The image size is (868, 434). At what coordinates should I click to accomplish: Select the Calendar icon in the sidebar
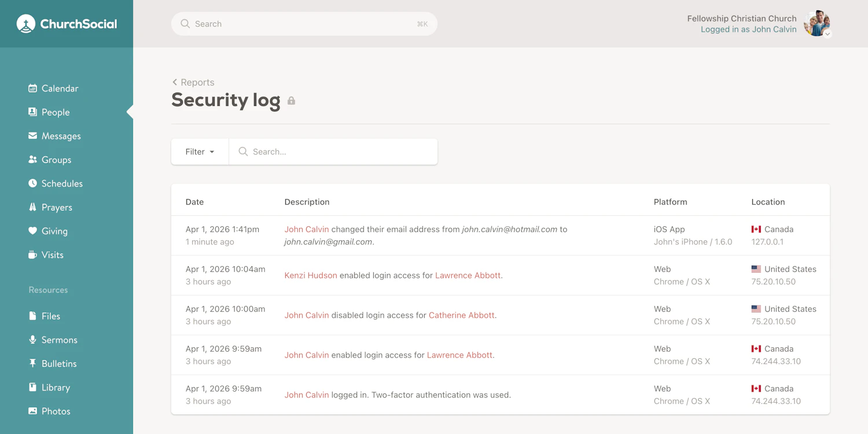tap(32, 88)
